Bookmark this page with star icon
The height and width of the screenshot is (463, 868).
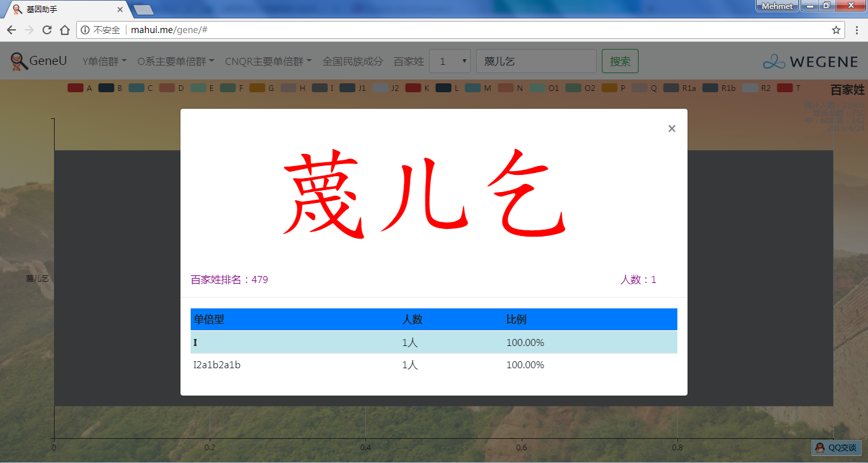(836, 30)
